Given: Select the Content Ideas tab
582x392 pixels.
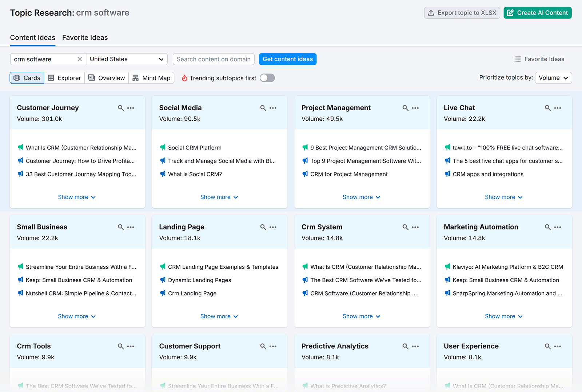Looking at the screenshot, I should click(33, 37).
